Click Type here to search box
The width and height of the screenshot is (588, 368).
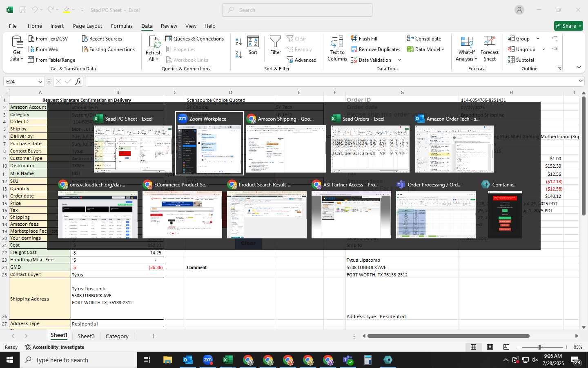coord(78,360)
